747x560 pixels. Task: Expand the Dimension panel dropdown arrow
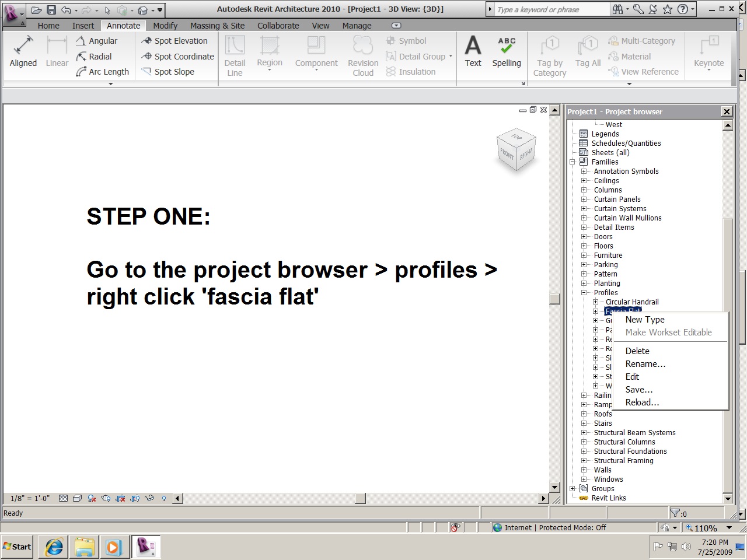tap(110, 84)
